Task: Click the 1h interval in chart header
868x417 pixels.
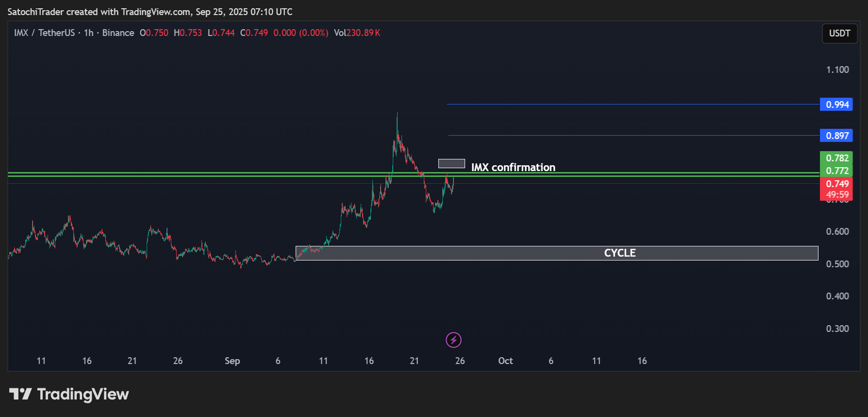Action: click(88, 33)
